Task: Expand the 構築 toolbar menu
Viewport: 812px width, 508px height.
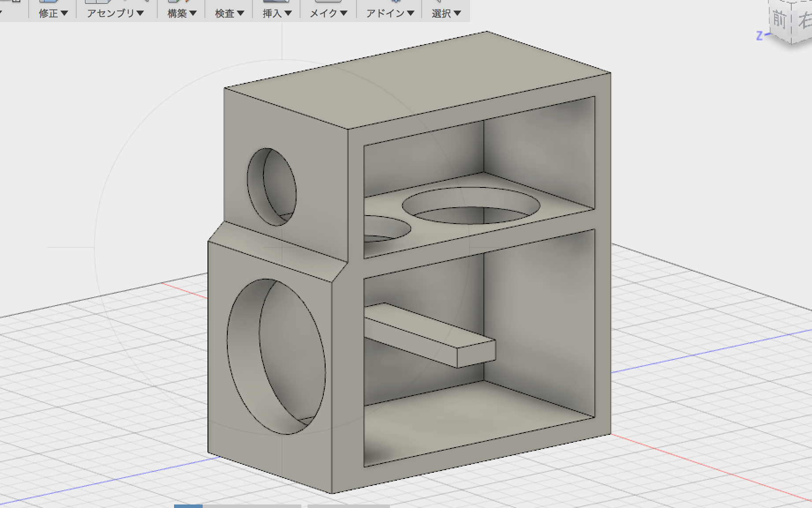Action: [x=182, y=13]
